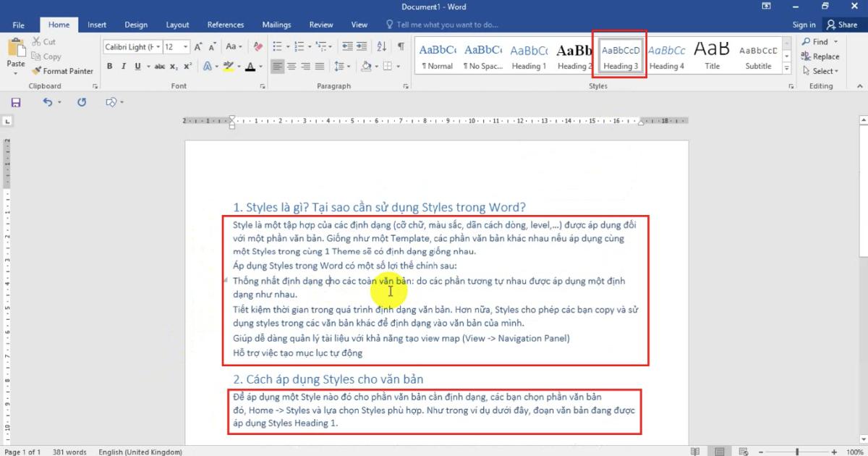
Task: Apply subscript formatting
Action: (174, 66)
